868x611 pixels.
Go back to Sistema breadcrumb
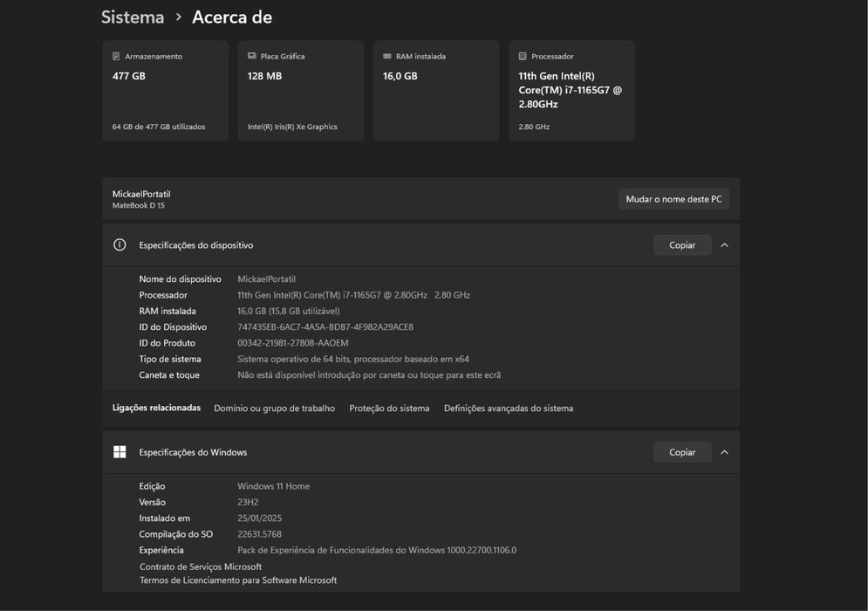tap(133, 17)
